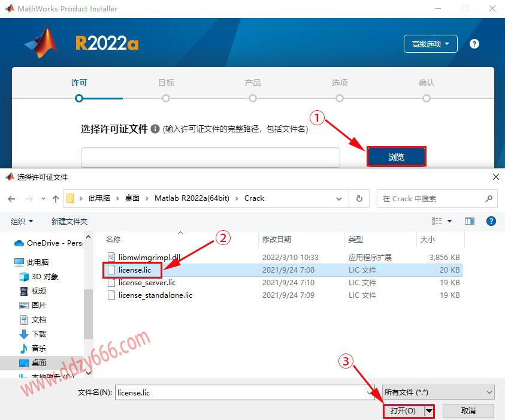The width and height of the screenshot is (505, 420).
Task: Open 图片 folder in navigation pane
Action: click(x=33, y=306)
